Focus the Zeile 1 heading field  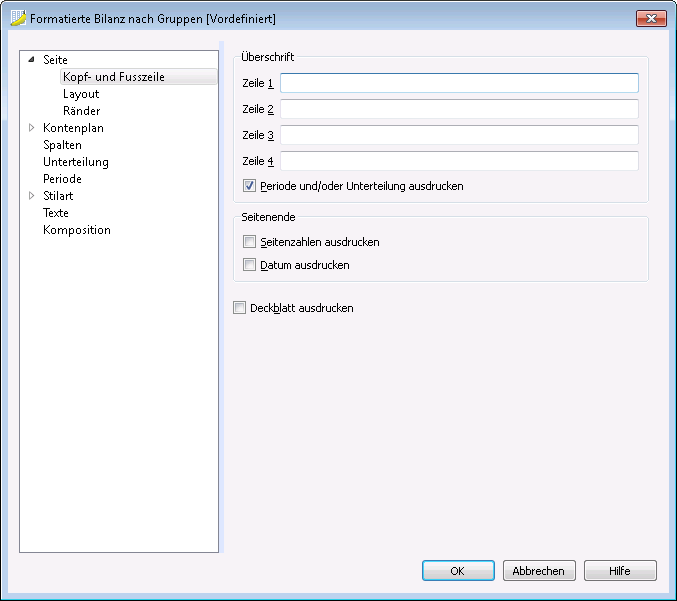point(459,83)
